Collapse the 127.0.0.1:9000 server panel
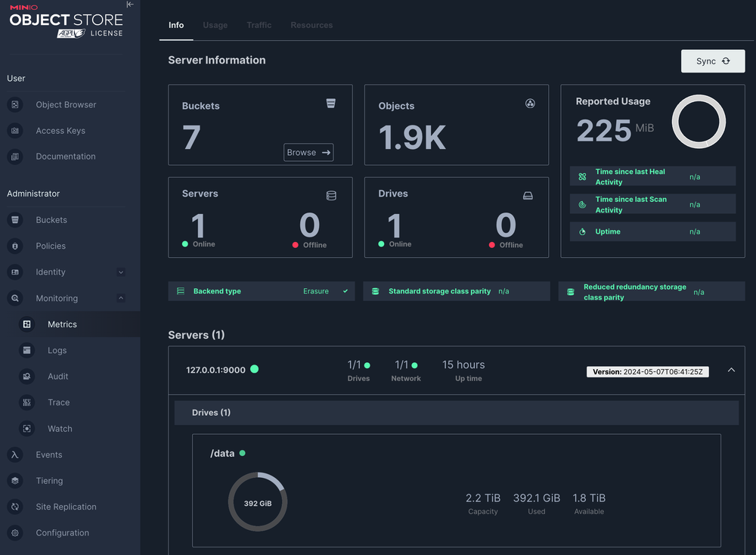Image resolution: width=756 pixels, height=555 pixels. tap(730, 370)
